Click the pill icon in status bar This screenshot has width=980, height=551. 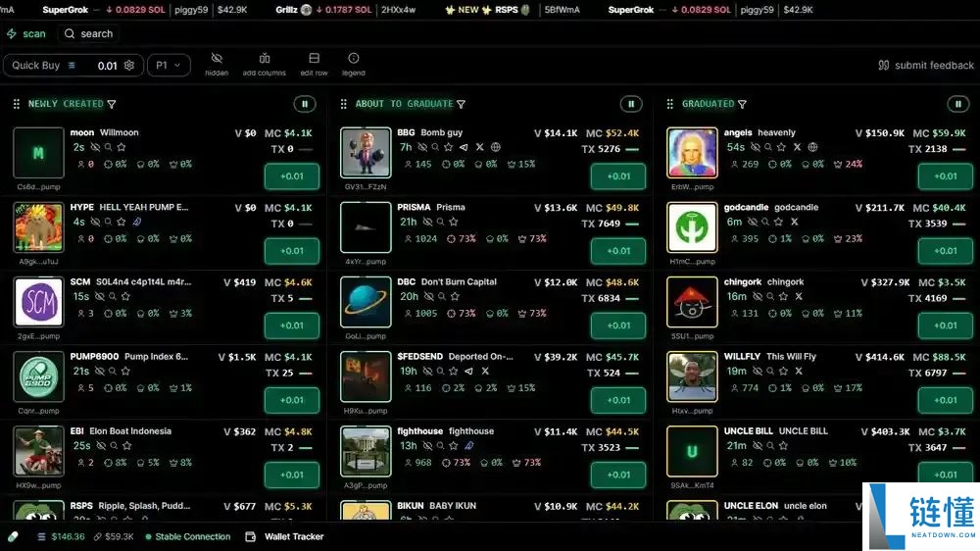pos(13,536)
